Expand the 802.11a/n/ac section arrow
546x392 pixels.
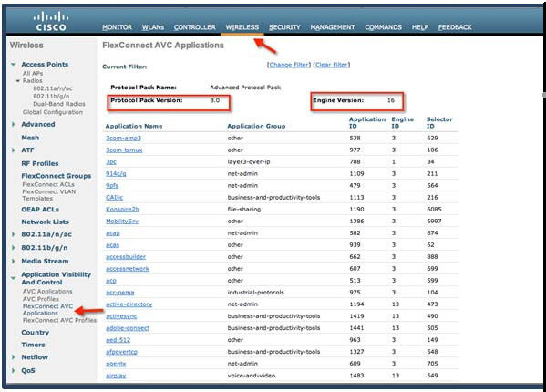click(14, 234)
